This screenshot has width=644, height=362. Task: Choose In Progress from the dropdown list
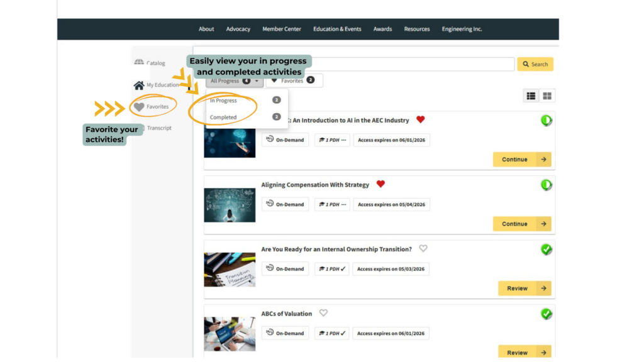(224, 101)
